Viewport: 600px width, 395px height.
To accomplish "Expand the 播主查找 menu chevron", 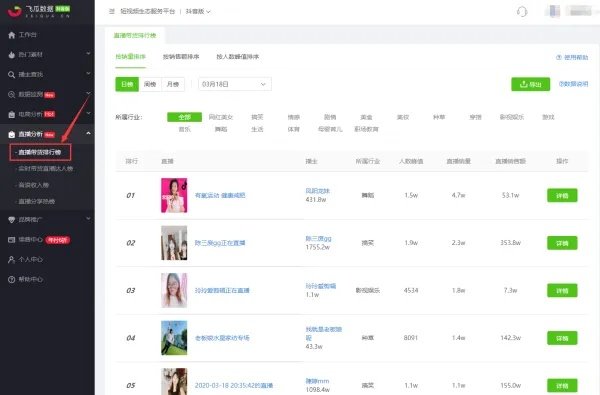I will (88, 73).
